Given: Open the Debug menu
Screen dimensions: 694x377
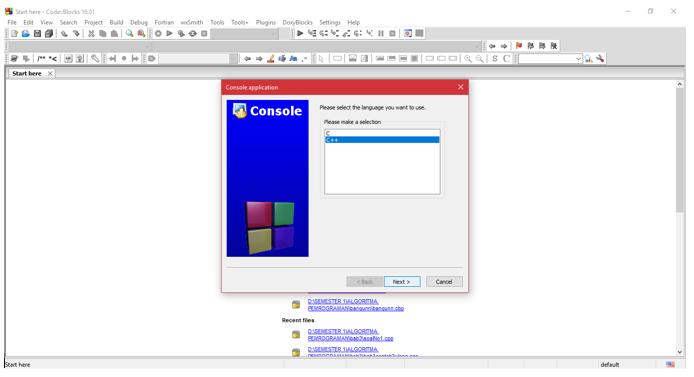Looking at the screenshot, I should pos(139,22).
